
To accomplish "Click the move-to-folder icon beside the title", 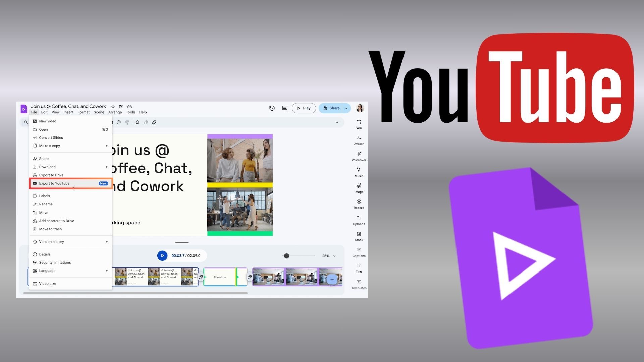I will tap(121, 107).
